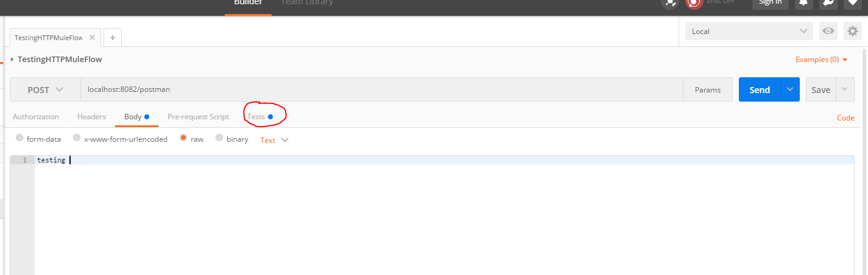Image resolution: width=868 pixels, height=275 pixels.
Task: Open the POST method dropdown
Action: 46,89
